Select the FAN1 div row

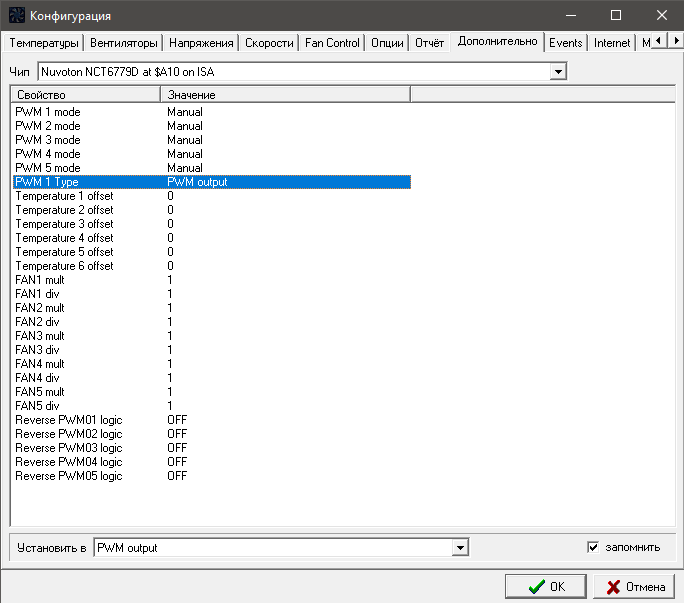coord(212,294)
